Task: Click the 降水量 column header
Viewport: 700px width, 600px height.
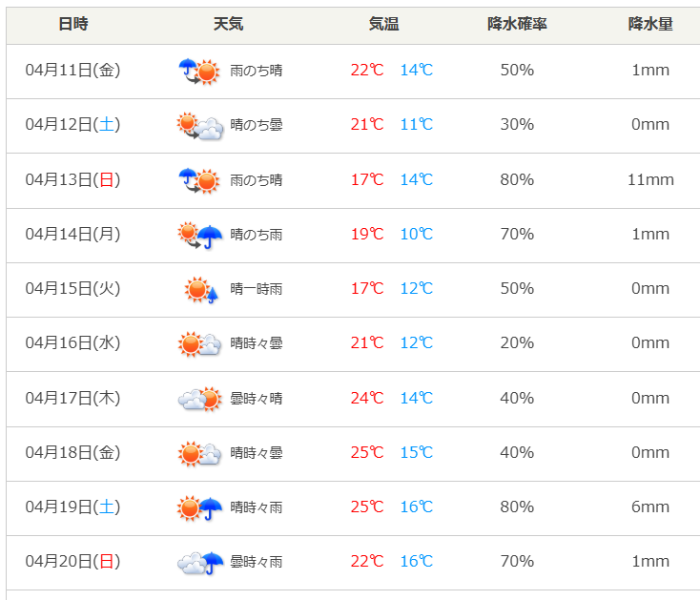Action: pos(650,24)
